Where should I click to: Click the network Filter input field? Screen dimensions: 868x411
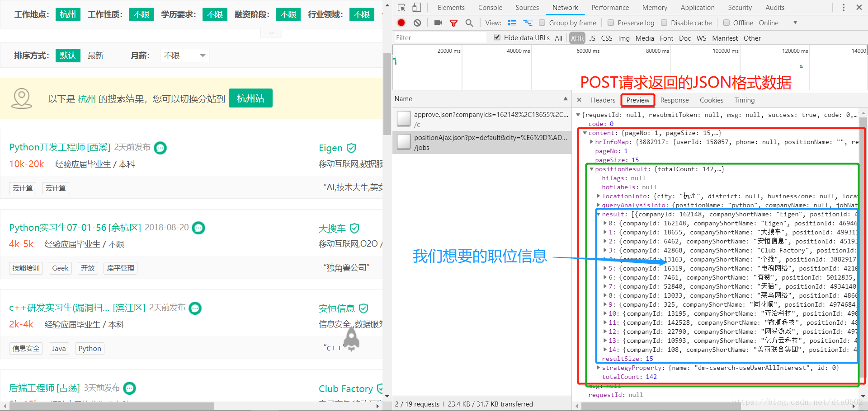(439, 37)
